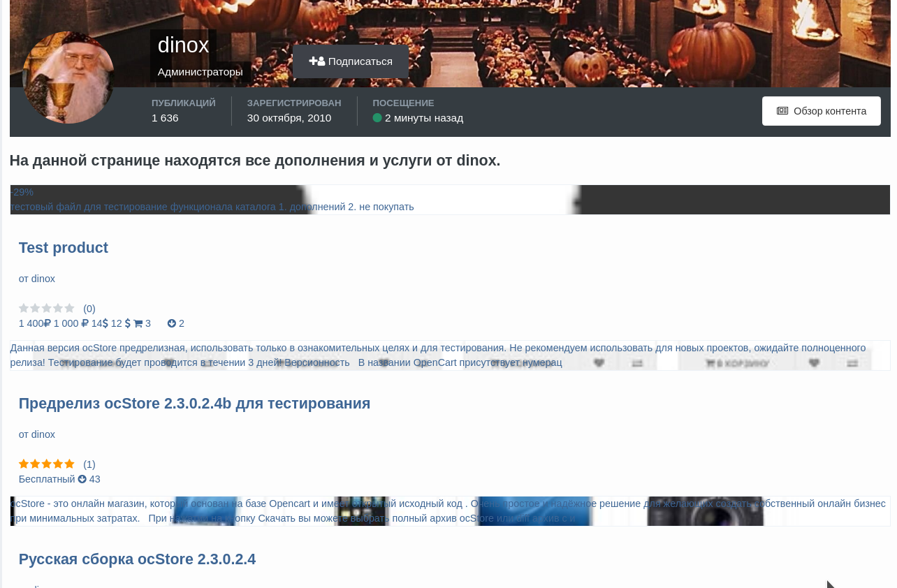Image resolution: width=897 pixels, height=588 pixels.
Task: Click the 'ЗАРЕГИСТРИРОВАН' label
Action: [294, 103]
